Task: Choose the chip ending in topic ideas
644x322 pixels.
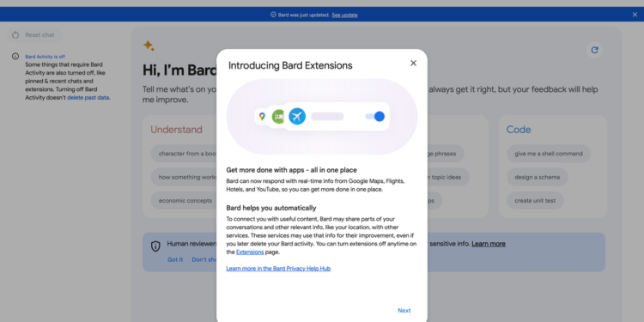Action: [x=447, y=178]
